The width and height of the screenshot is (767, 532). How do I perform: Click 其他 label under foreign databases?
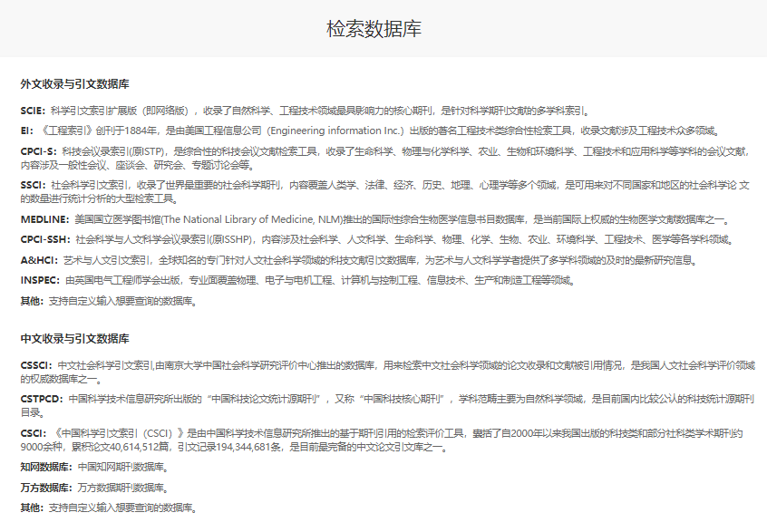tap(33, 301)
